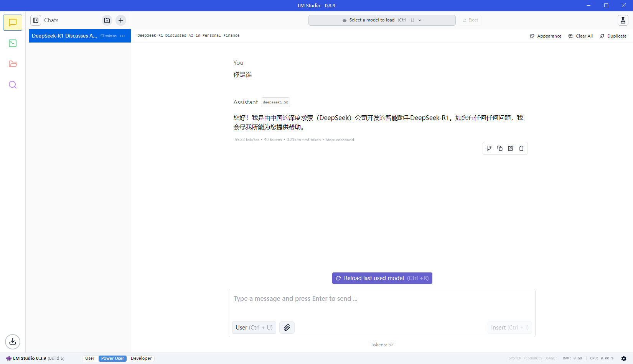Click the LM Studio logo in status bar
633x364 pixels.
coord(8,359)
